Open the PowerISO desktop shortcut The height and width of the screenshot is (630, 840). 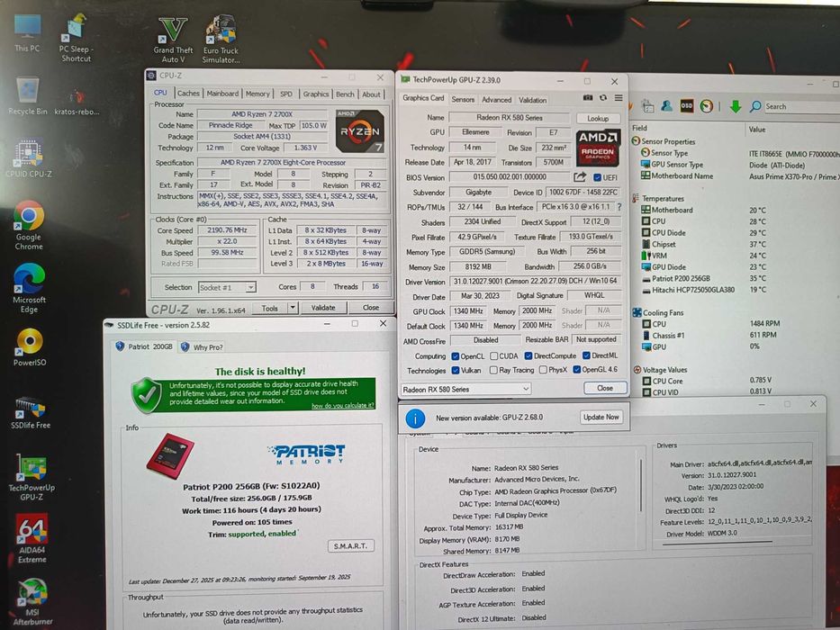pos(30,347)
